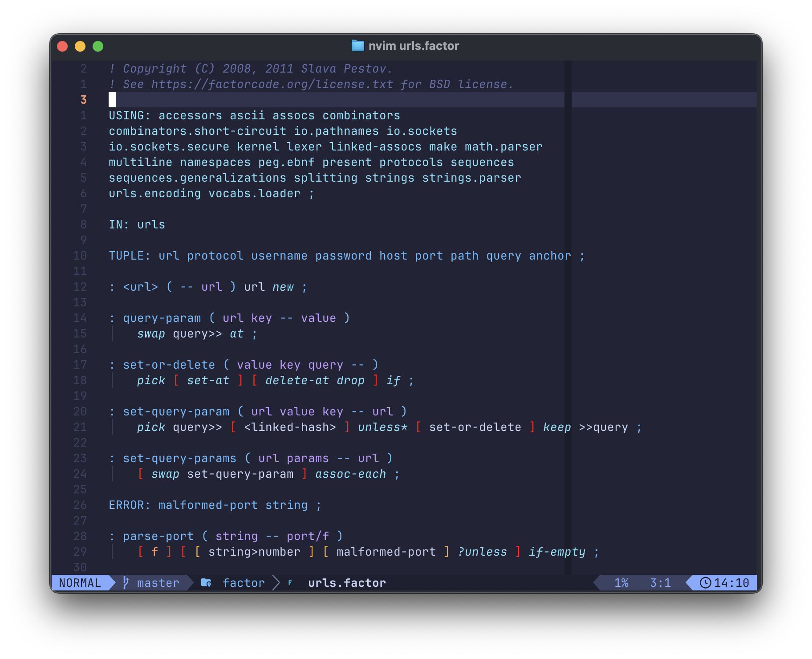This screenshot has height=659, width=812.
Task: Click the Factor filetype icon before urls.factor
Action: coord(290,583)
